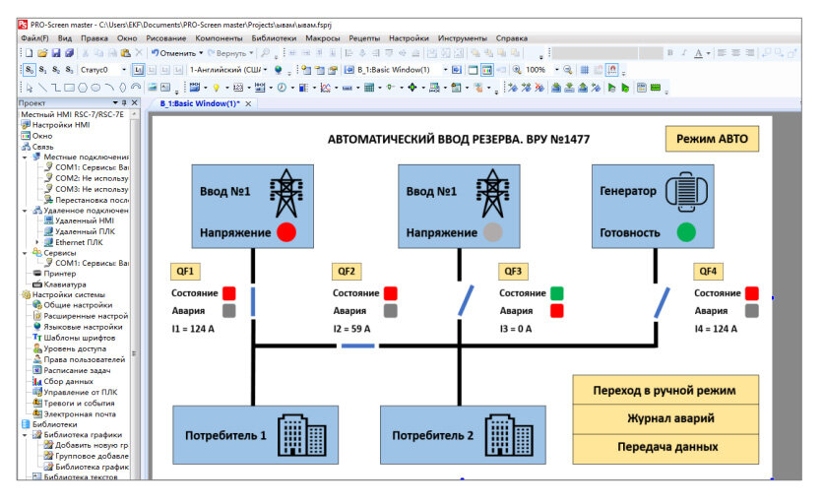823x504 pixels.
Task: Open the Файл(F) menu
Action: pyautogui.click(x=34, y=38)
